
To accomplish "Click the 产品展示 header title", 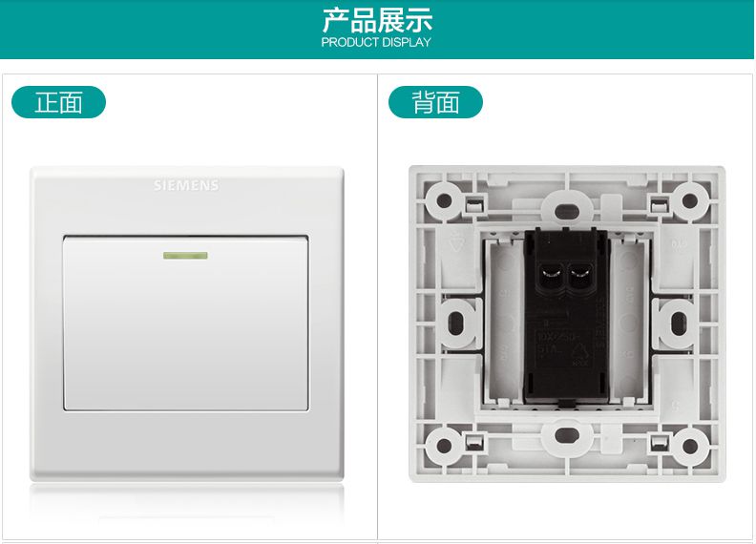I will (x=377, y=20).
